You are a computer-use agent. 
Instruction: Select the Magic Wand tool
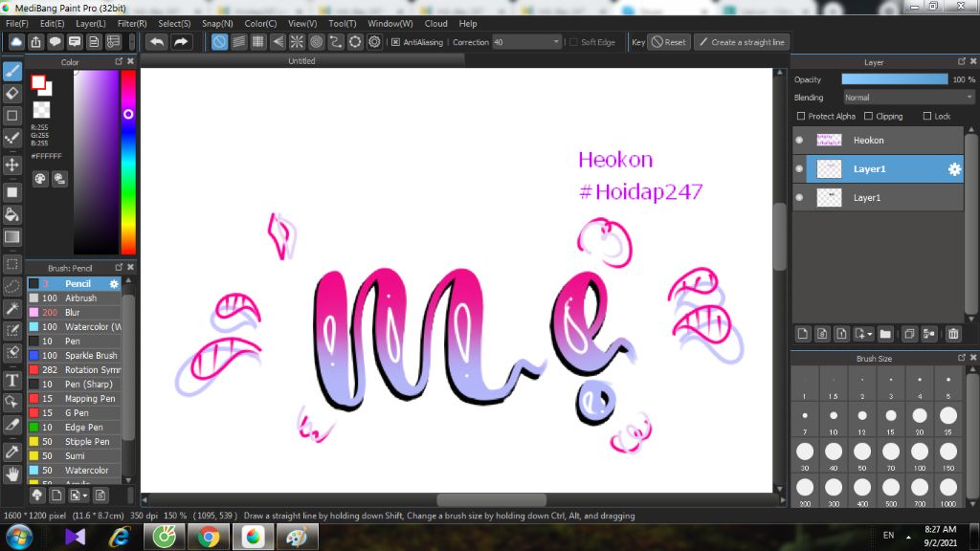pyautogui.click(x=11, y=308)
